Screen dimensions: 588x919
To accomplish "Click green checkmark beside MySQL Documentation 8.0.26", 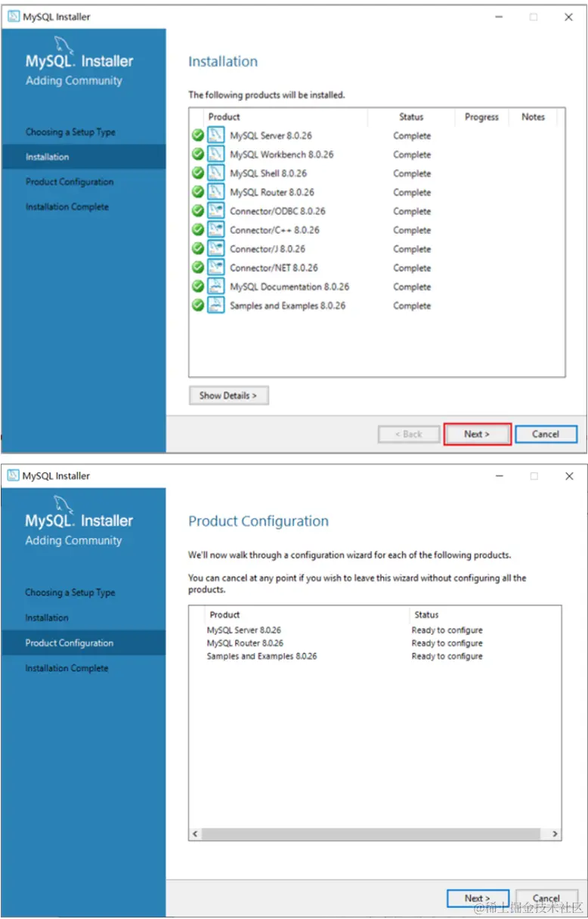I will (198, 286).
